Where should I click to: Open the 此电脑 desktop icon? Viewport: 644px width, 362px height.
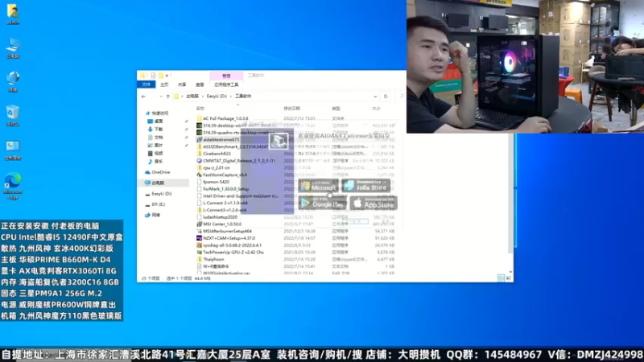tap(13, 48)
